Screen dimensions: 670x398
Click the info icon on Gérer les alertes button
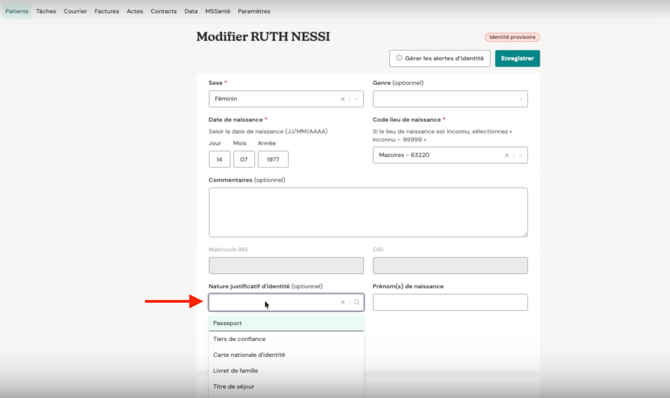399,58
